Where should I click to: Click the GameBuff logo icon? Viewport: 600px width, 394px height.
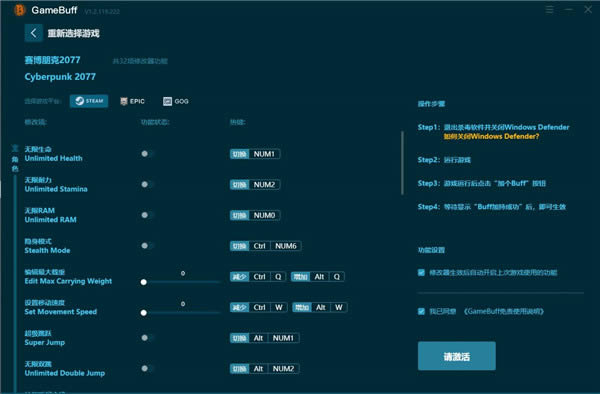point(19,10)
